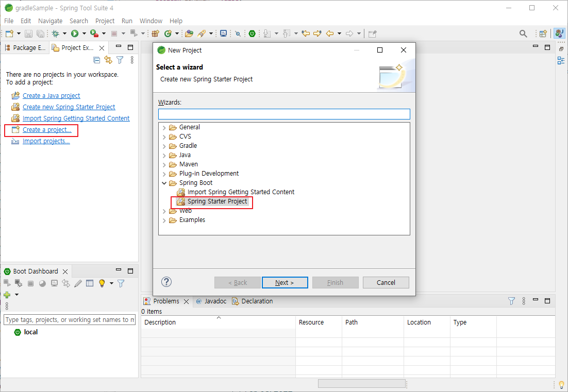The height and width of the screenshot is (392, 568).
Task: Open the Navigate menu
Action: [51, 21]
